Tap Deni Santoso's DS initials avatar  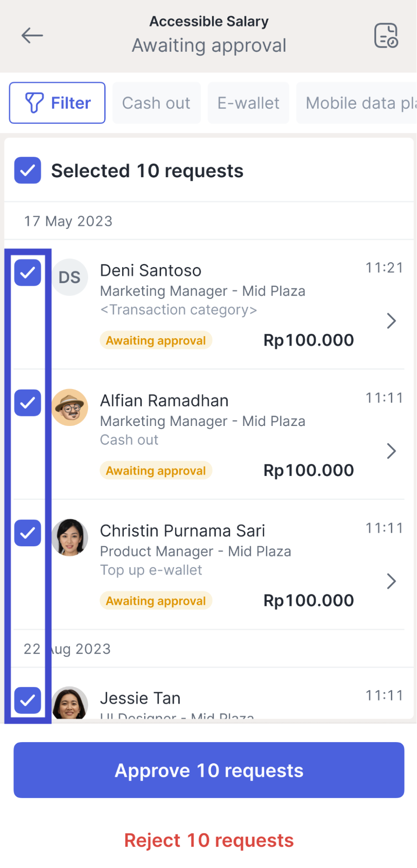point(69,277)
